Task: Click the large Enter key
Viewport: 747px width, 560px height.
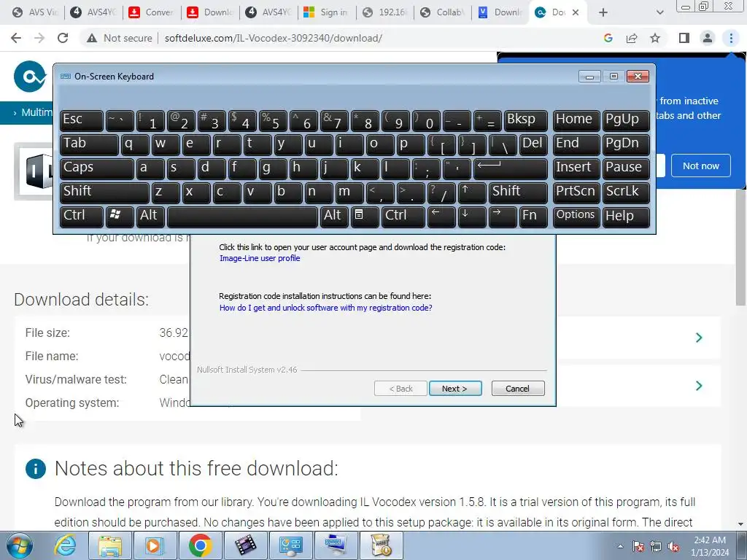Action: [511, 168]
